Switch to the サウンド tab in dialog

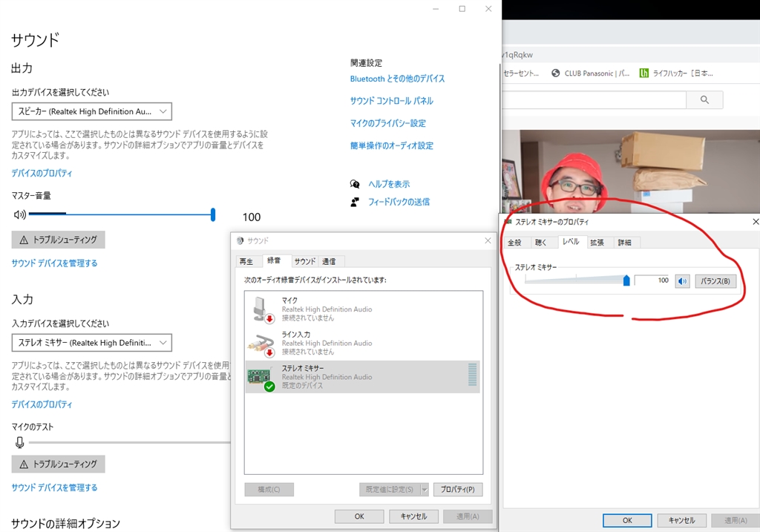tap(305, 262)
